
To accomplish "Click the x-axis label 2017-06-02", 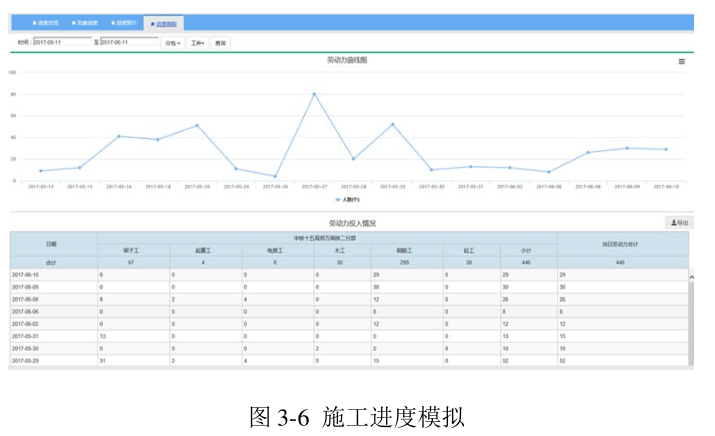I will click(x=510, y=187).
